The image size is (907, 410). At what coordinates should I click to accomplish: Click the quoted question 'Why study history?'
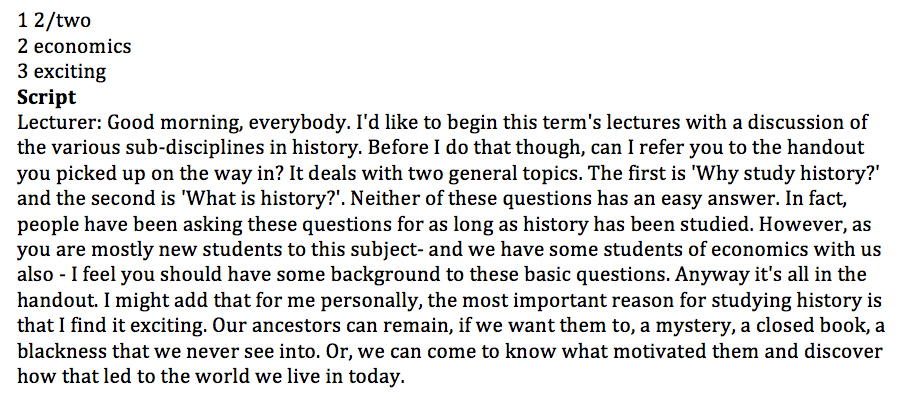(x=818, y=173)
